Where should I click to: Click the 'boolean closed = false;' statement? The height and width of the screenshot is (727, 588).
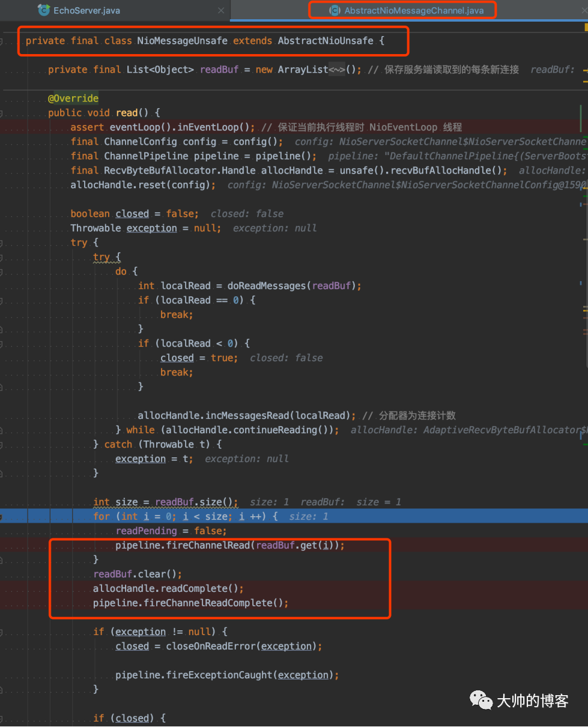134,214
